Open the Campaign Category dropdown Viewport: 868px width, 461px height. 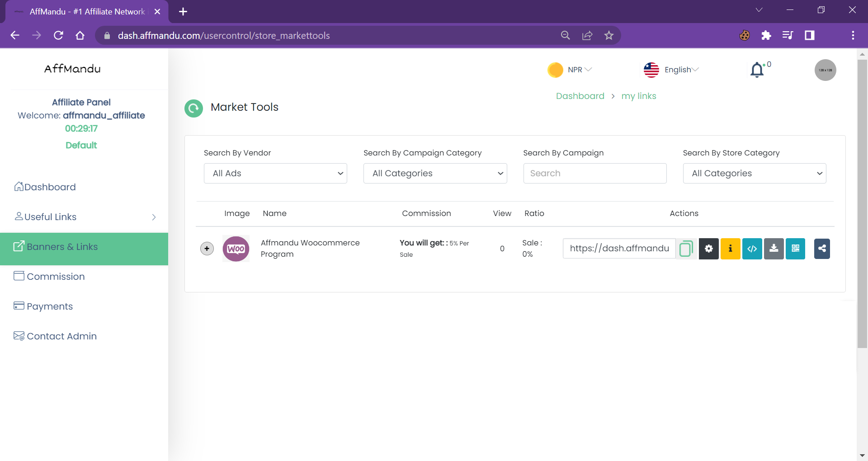pyautogui.click(x=435, y=173)
